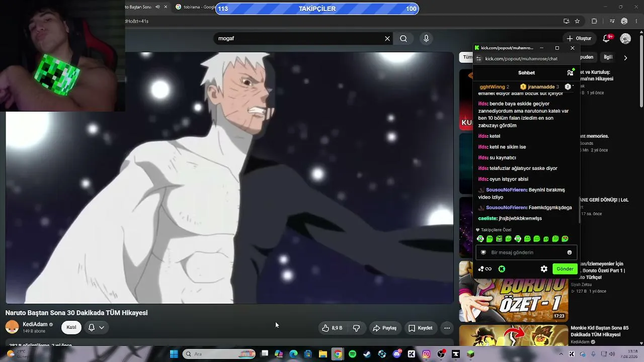Viewport: 644px width, 362px height.
Task: Open YouTube notifications bell
Action: coord(607,38)
